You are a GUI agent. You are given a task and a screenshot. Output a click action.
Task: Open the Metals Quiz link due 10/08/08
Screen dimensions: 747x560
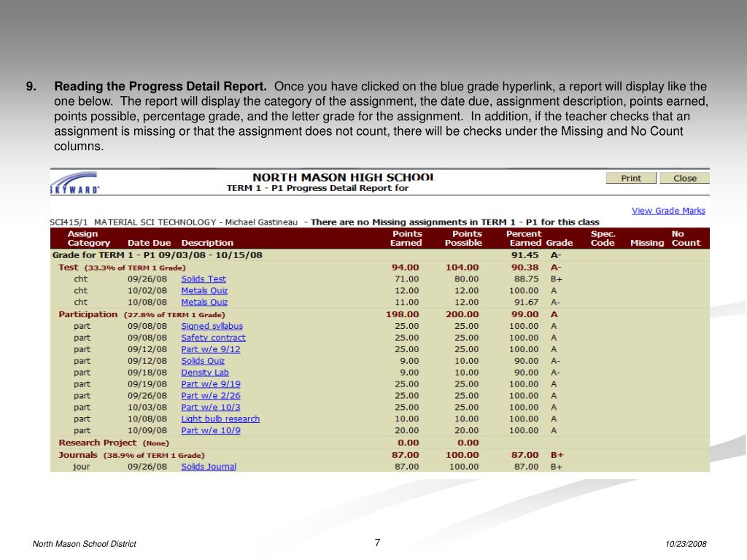[204, 302]
